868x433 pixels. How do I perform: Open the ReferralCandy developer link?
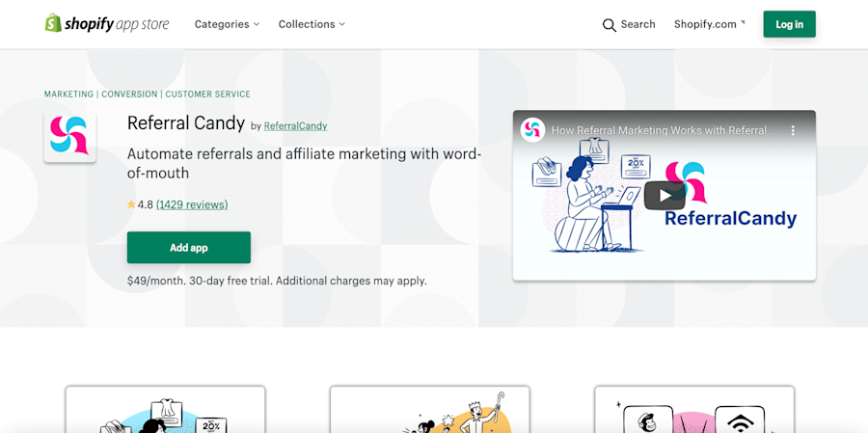(296, 126)
